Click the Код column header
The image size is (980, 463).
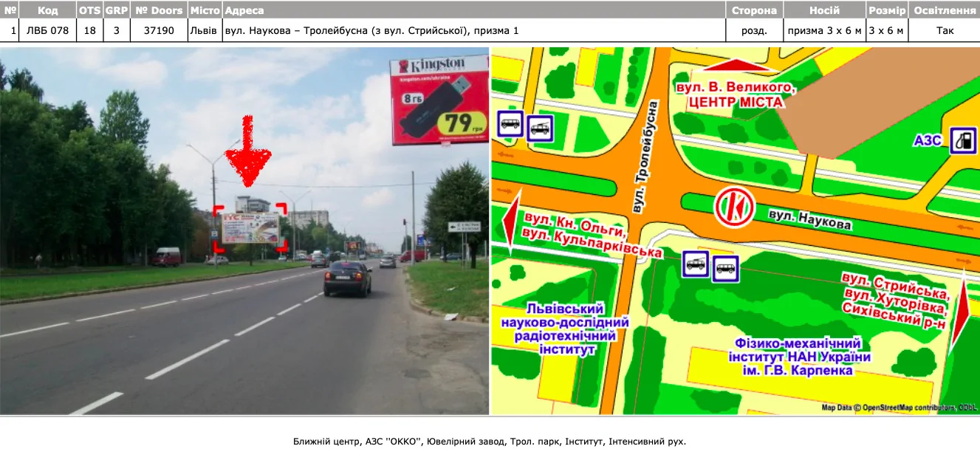click(47, 10)
